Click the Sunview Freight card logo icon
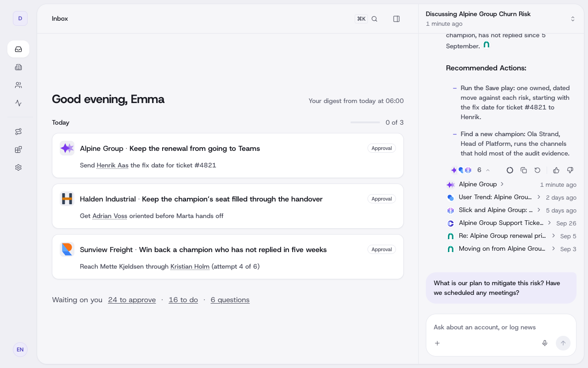588x368 pixels. [x=67, y=249]
